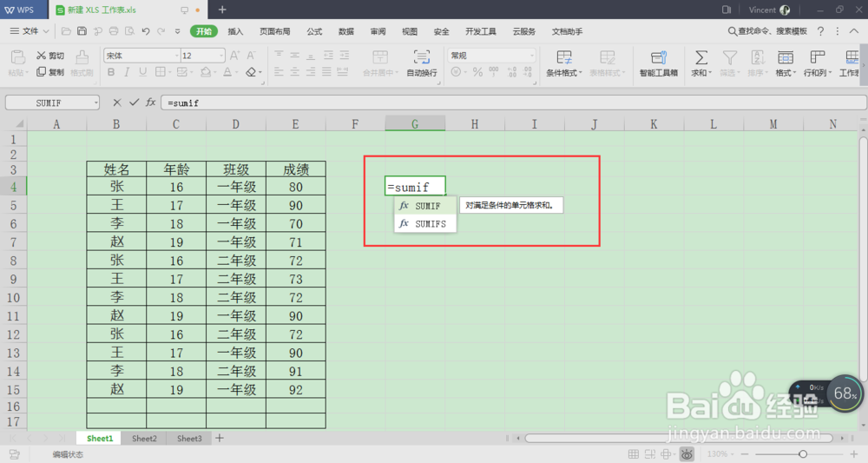Expand the Name Box dropdown showing SUMIF
This screenshot has height=463, width=868.
click(x=95, y=103)
